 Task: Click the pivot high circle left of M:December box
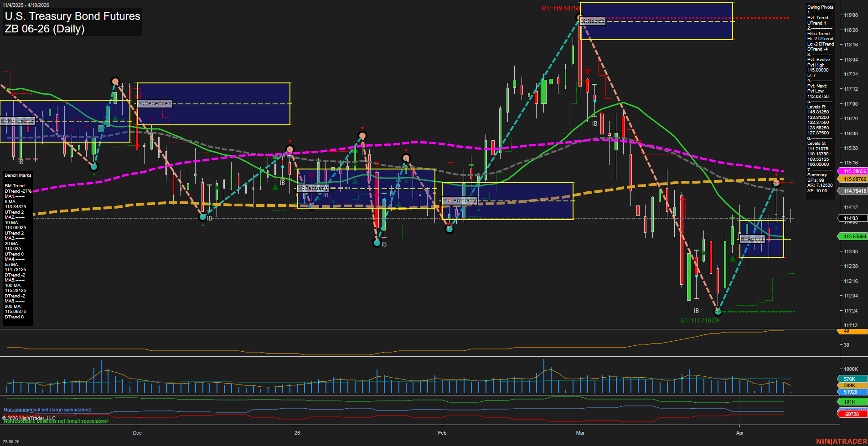coord(115,82)
